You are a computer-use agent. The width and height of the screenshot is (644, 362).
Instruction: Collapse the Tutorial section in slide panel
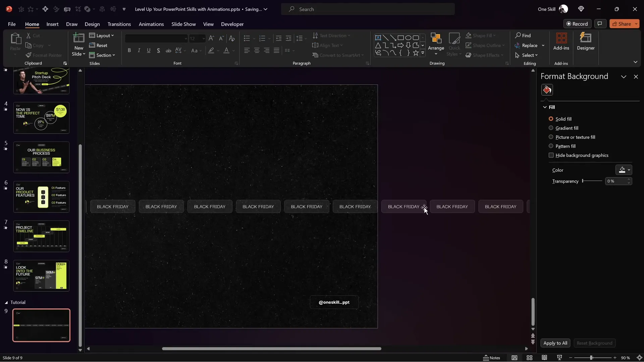6,302
